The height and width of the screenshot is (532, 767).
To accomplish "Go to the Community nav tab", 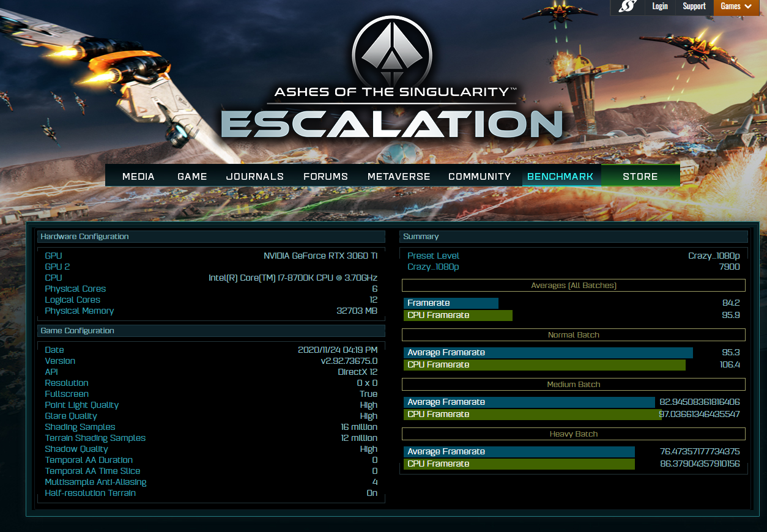I will pos(480,176).
